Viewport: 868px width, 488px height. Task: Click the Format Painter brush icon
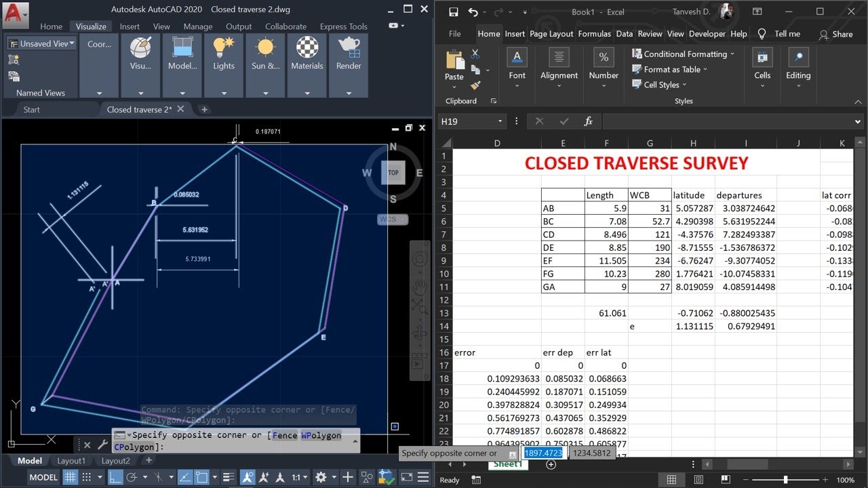(x=475, y=86)
